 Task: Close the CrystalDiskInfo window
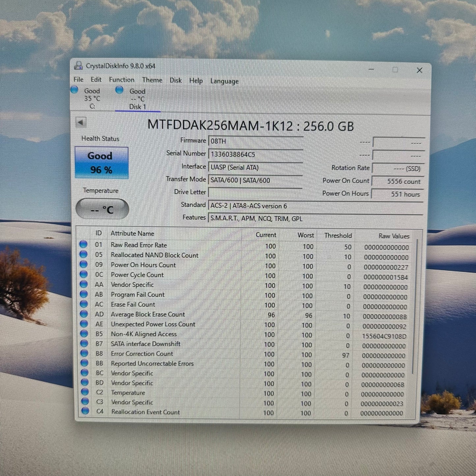419,70
